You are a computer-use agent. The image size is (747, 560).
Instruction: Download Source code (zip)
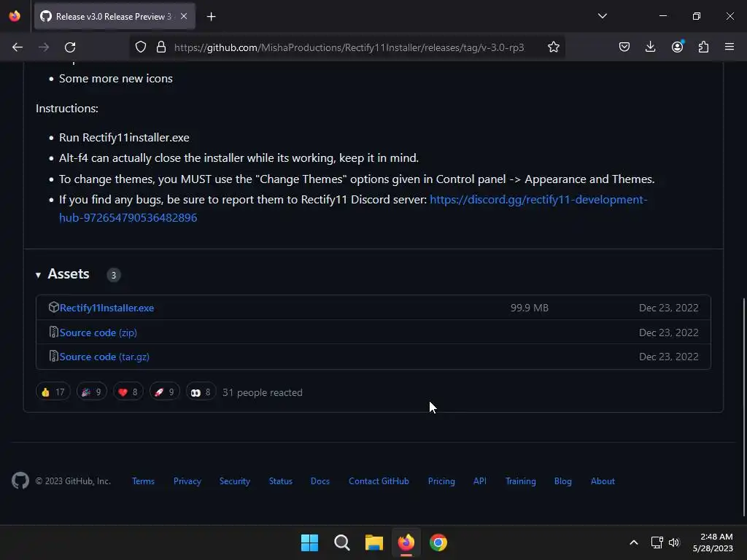pos(98,332)
